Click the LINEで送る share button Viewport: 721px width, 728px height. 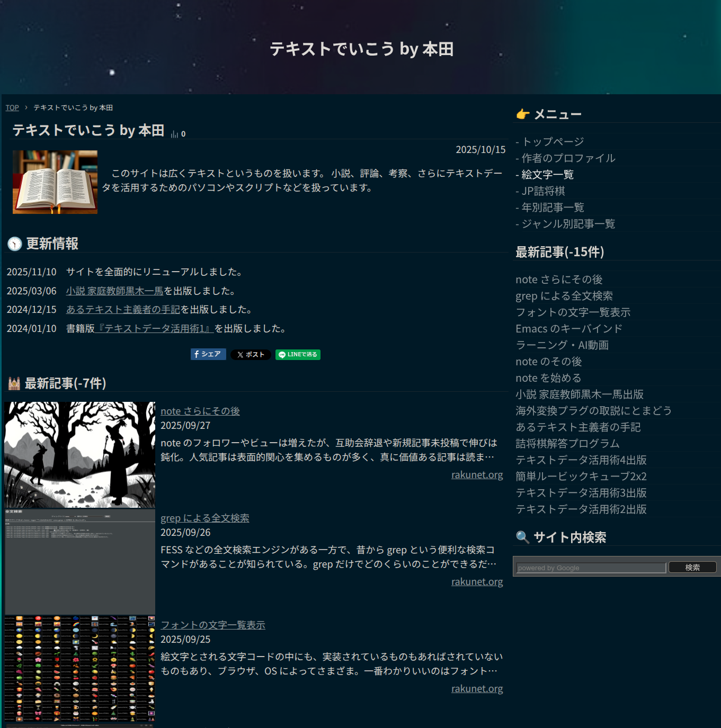tap(298, 355)
